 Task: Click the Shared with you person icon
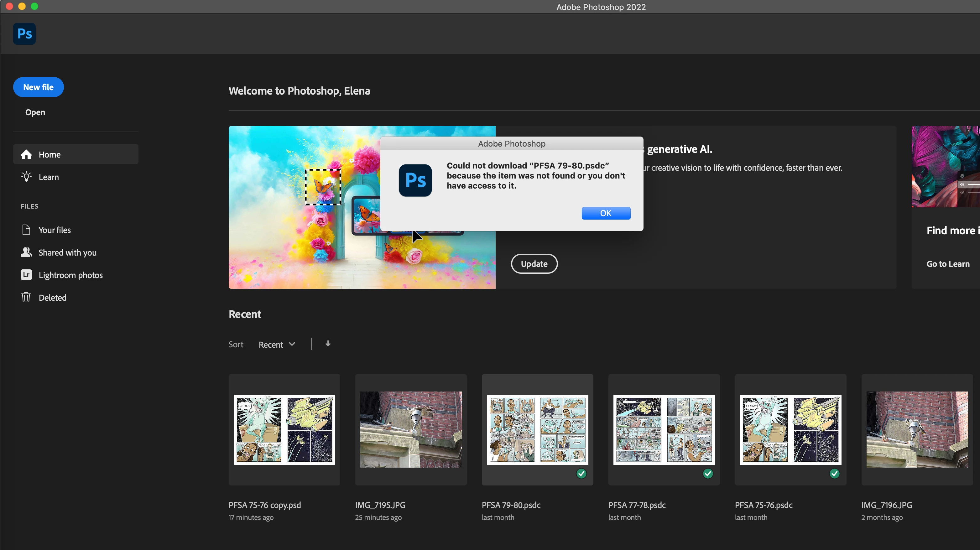[26, 252]
